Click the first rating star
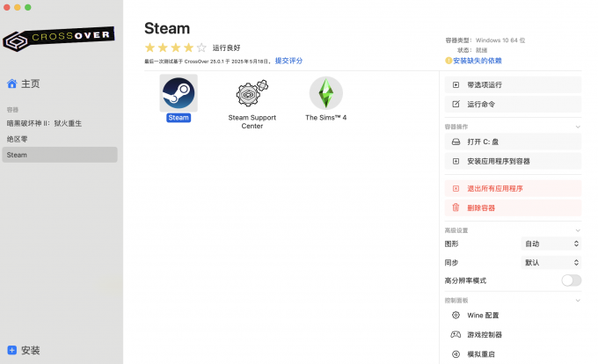 point(149,47)
